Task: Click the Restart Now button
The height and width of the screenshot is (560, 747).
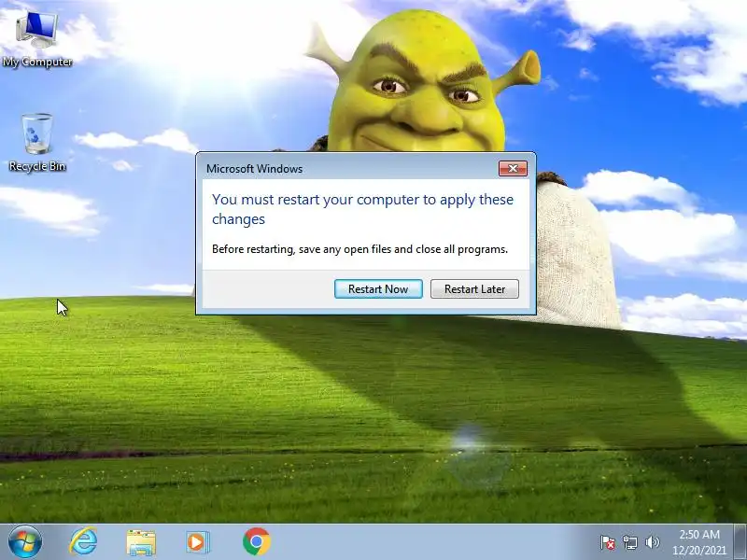Action: [x=378, y=289]
